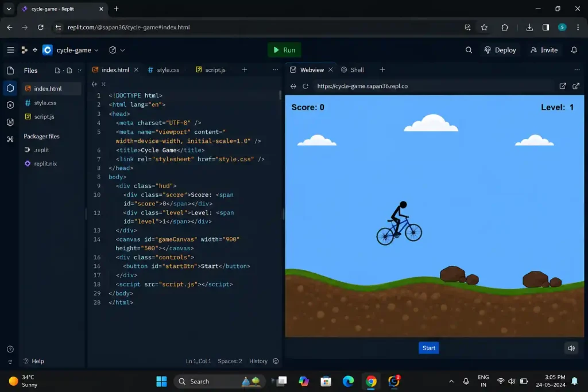Close the index.html editor tab

pos(136,70)
